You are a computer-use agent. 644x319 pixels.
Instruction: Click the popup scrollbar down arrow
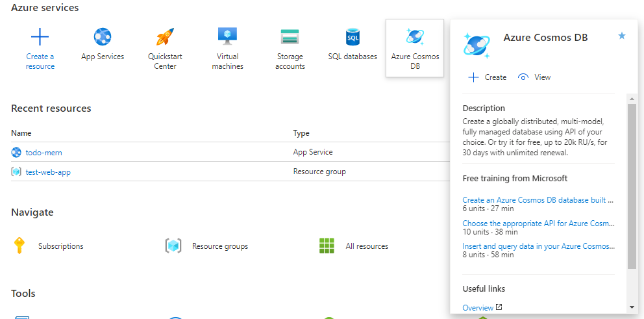[632, 307]
